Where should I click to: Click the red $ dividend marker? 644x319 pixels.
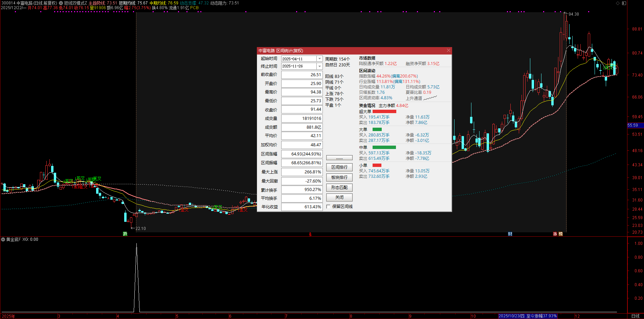pos(310,234)
